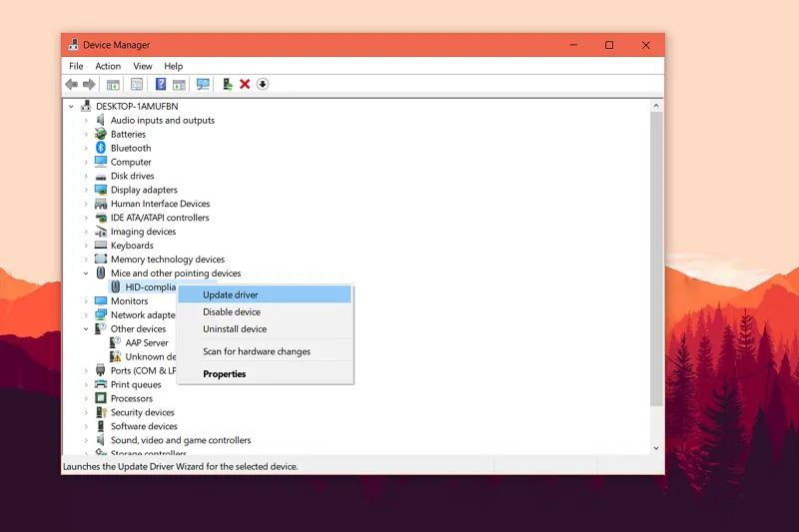
Task: Choose Disable device from context menu
Action: click(x=265, y=312)
